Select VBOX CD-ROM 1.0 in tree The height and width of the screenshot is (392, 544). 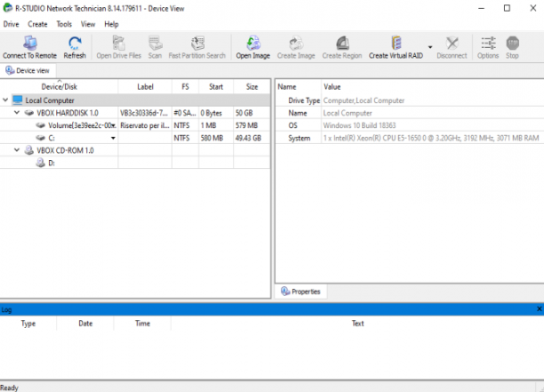point(65,150)
